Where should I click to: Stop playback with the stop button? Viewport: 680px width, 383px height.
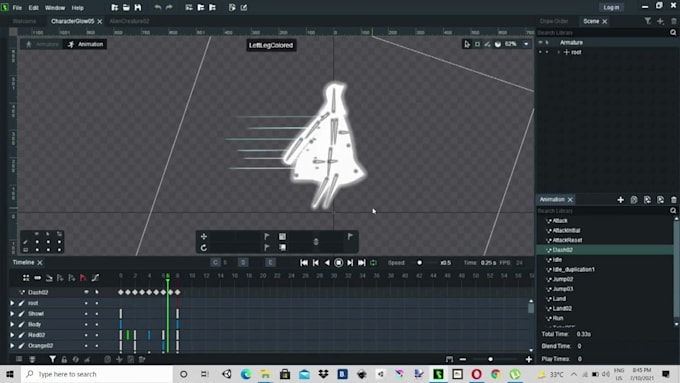coord(339,262)
